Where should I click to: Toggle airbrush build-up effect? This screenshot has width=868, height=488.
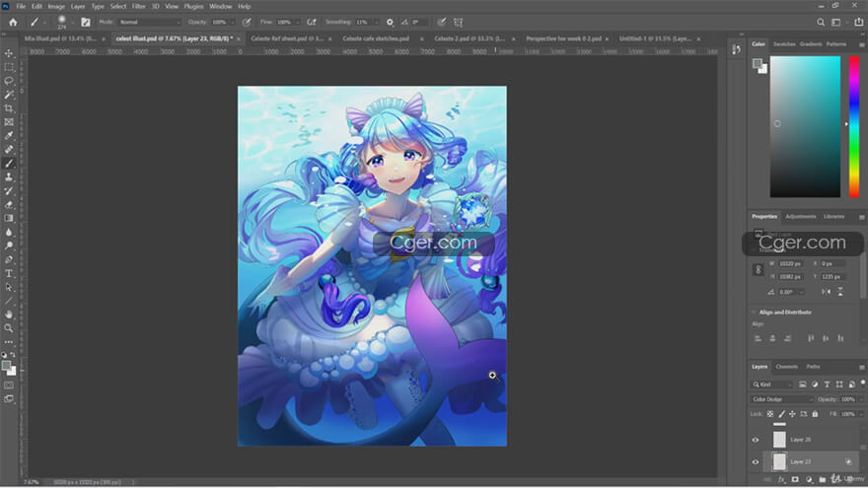pyautogui.click(x=312, y=22)
